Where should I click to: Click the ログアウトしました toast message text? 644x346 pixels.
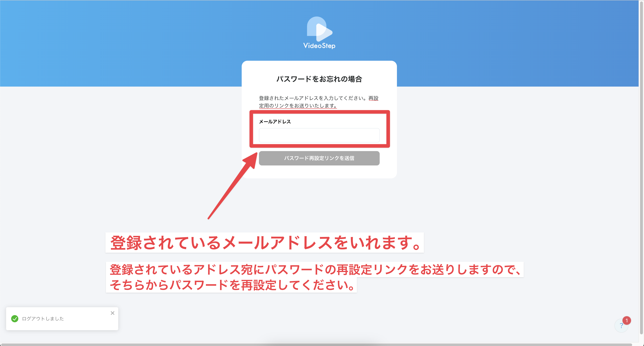[43, 319]
